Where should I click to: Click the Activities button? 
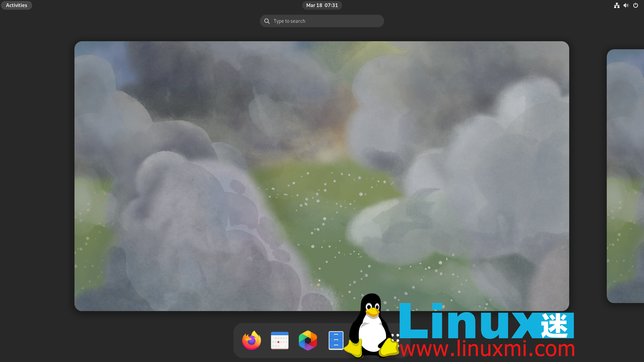click(x=16, y=5)
